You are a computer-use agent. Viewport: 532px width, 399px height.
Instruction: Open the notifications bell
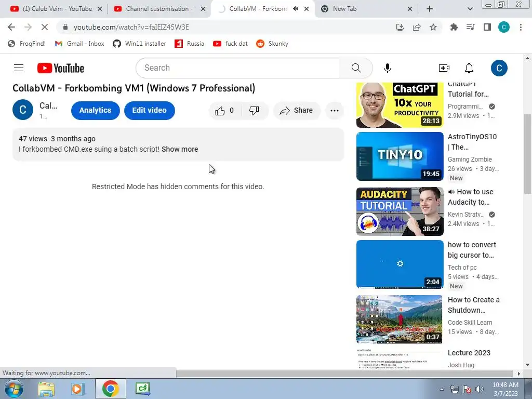click(x=469, y=68)
